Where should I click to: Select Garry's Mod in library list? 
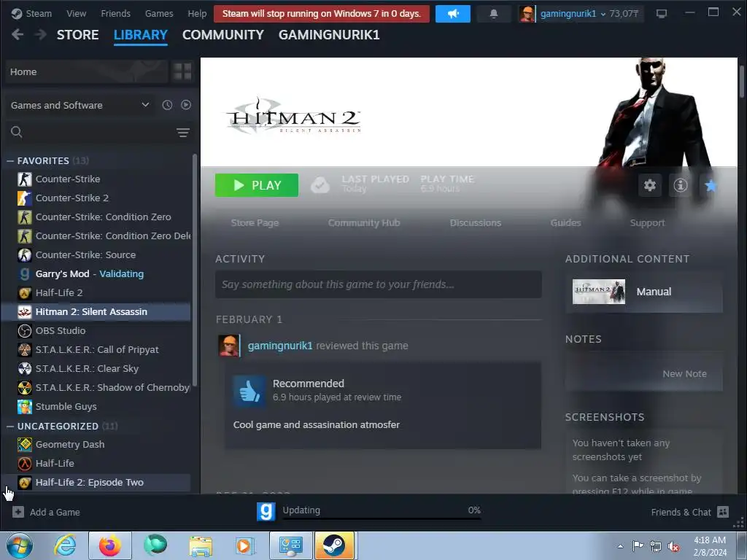tap(96, 274)
